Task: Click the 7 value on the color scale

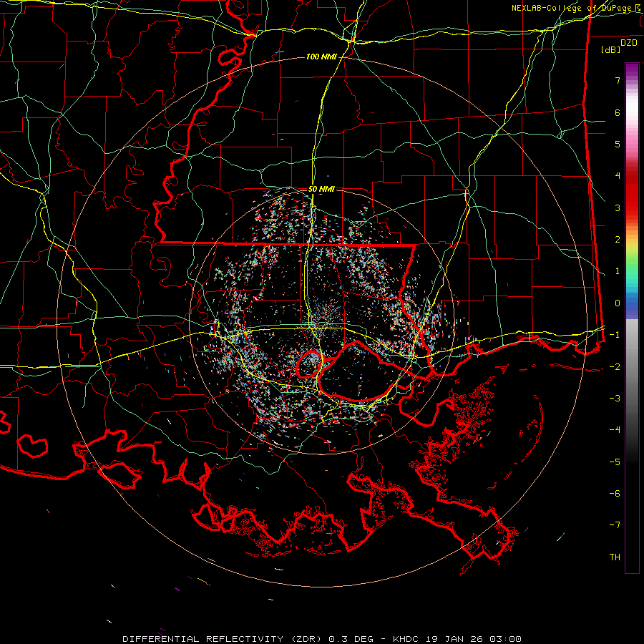Action: [x=618, y=80]
